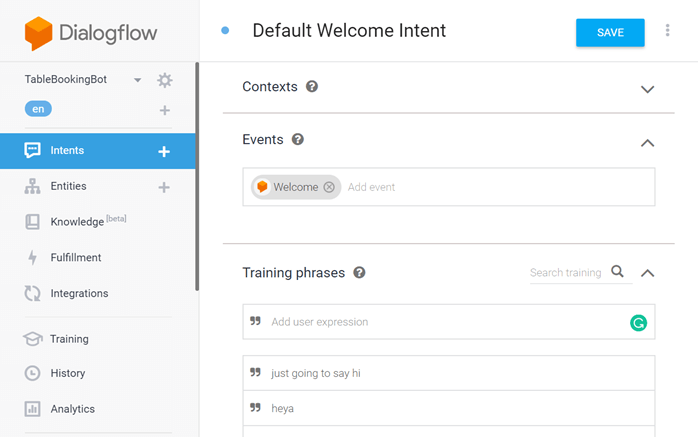Open agent settings gear icon
This screenshot has width=698, height=437.
coord(165,80)
